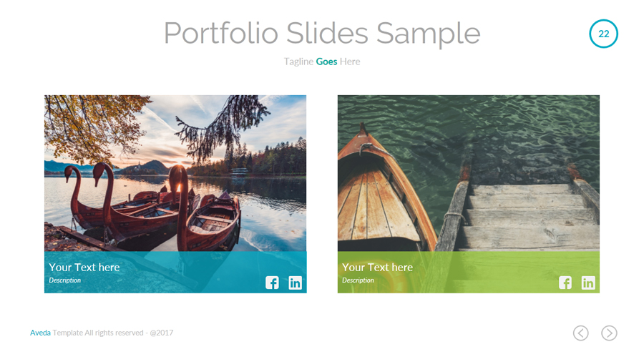
Task: Click the word Tagline in the subtitle
Action: point(298,62)
